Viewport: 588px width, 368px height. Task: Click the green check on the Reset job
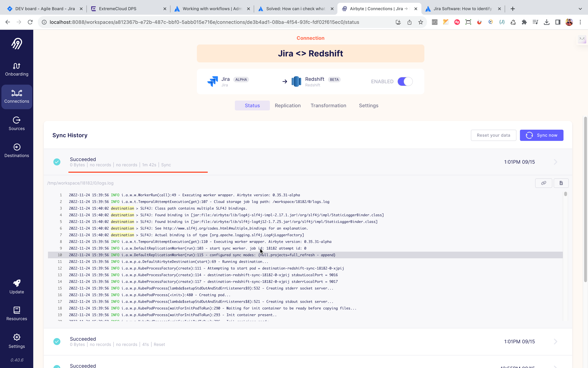pos(57,342)
